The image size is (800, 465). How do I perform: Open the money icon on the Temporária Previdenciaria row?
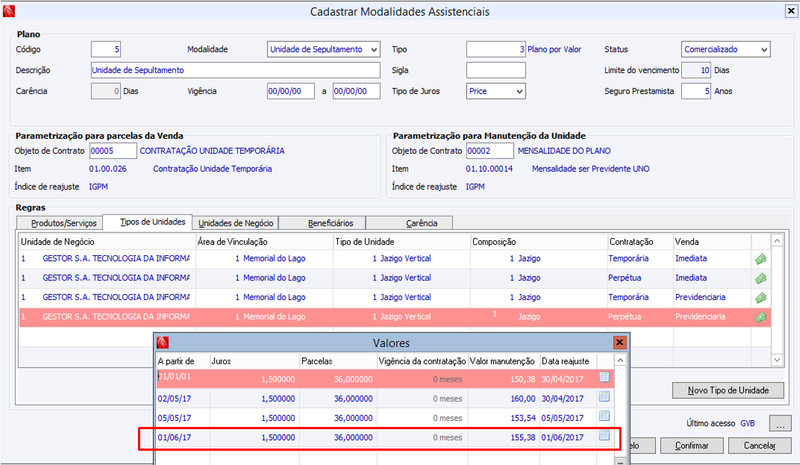[761, 298]
